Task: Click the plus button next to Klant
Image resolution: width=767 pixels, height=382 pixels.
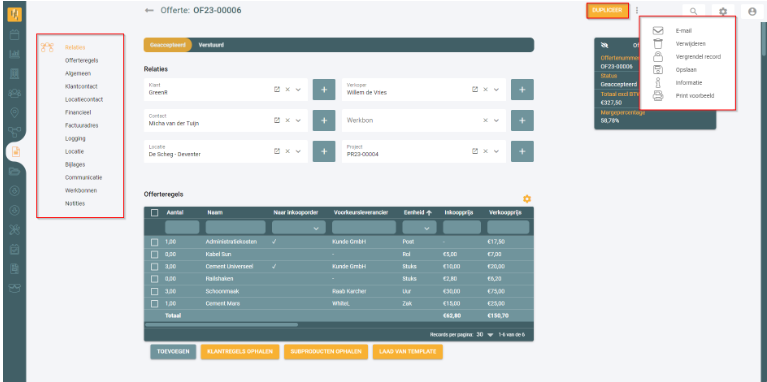Action: click(x=324, y=90)
